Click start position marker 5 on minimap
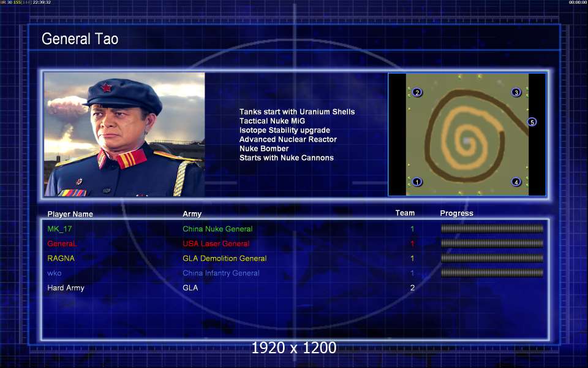Screen dimensions: 588x368 [532, 122]
